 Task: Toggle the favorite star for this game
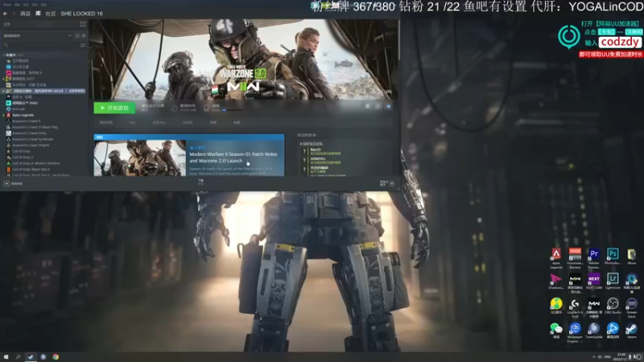[389, 106]
